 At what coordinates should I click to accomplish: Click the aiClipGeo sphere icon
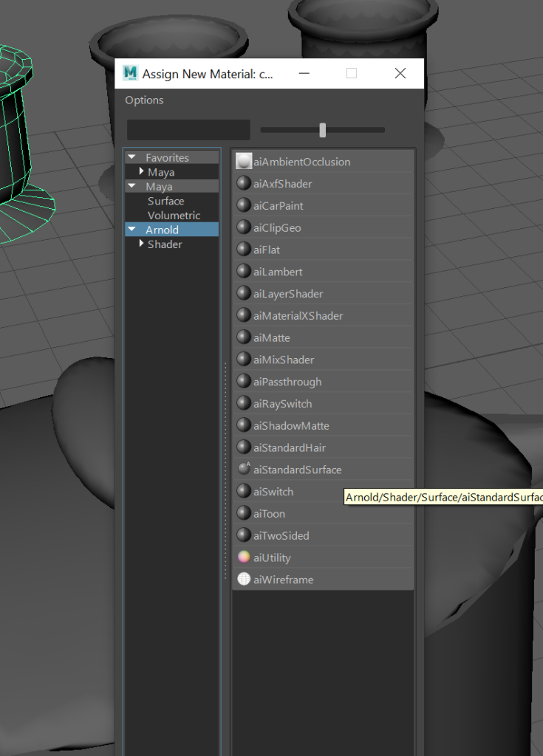tap(244, 227)
